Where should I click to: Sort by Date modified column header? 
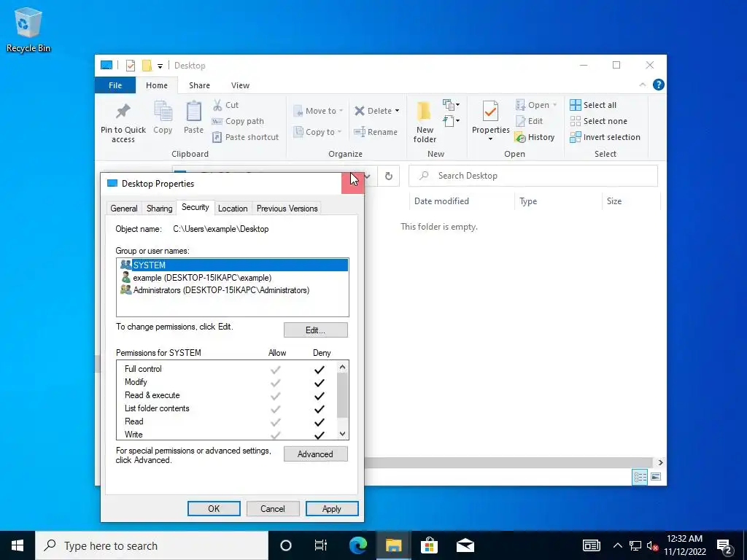(x=462, y=201)
